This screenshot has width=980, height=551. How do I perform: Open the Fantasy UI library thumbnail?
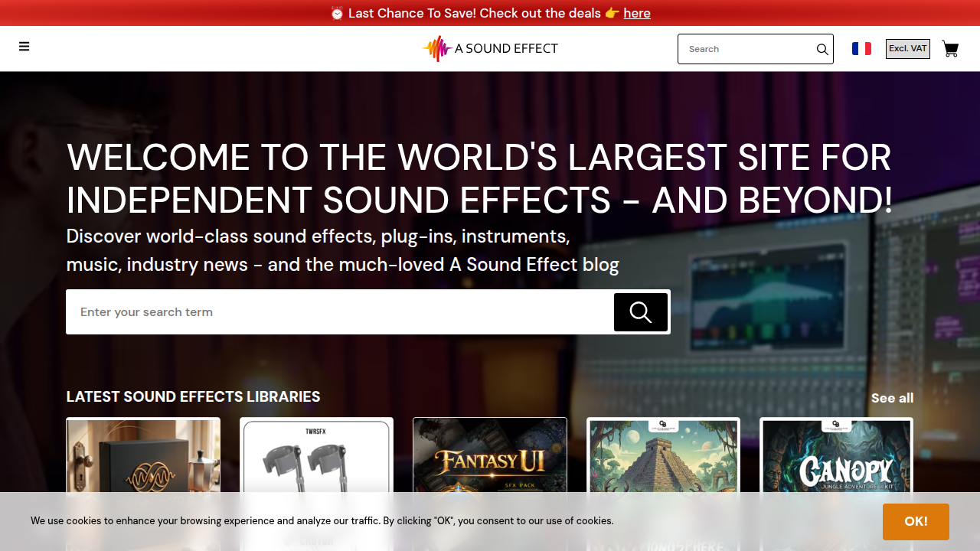pos(490,456)
